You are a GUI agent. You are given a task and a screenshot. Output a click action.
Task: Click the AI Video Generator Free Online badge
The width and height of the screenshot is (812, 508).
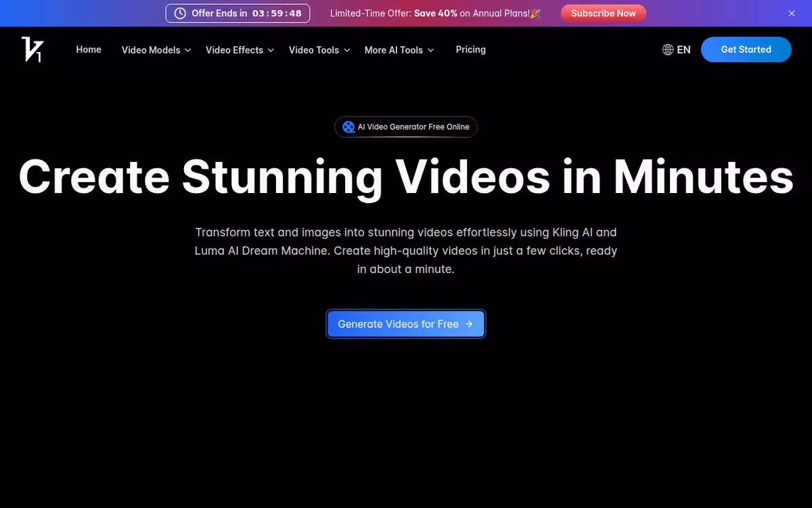pyautogui.click(x=406, y=127)
